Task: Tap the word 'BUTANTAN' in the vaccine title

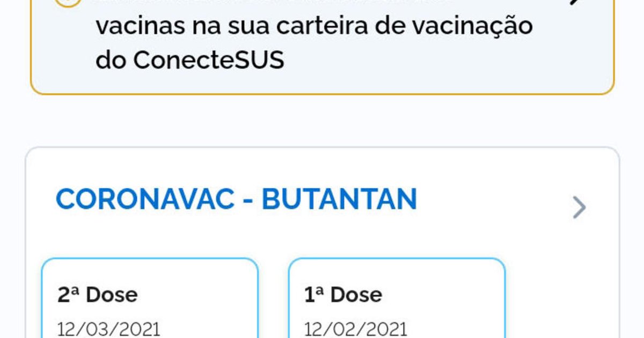Action: click(x=339, y=200)
